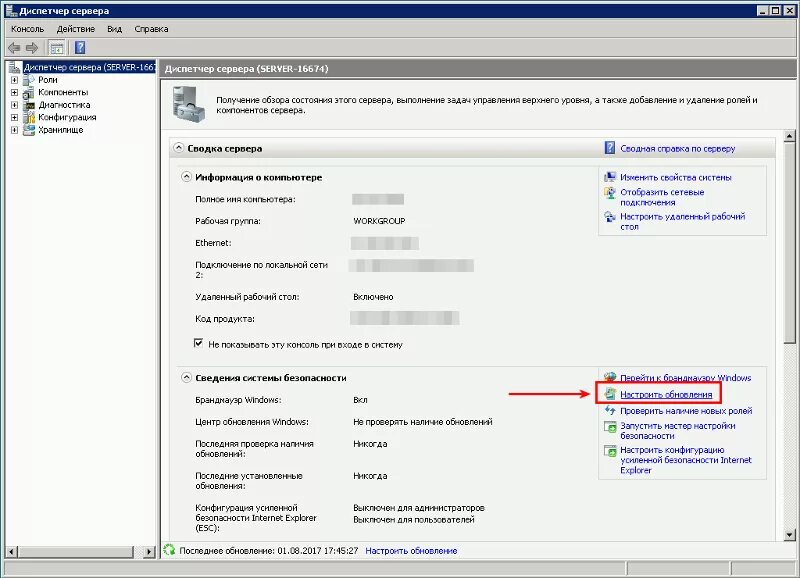
Task: Select the Диагностика tree item label
Action: tap(64, 105)
